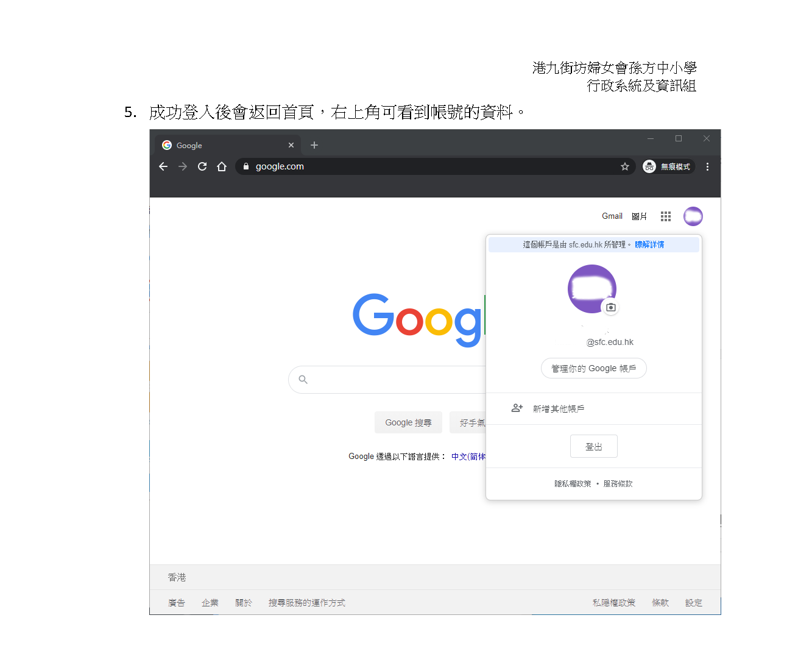Open 私隱權政策 footer link
Viewport: 812px width, 654px height.
(614, 603)
